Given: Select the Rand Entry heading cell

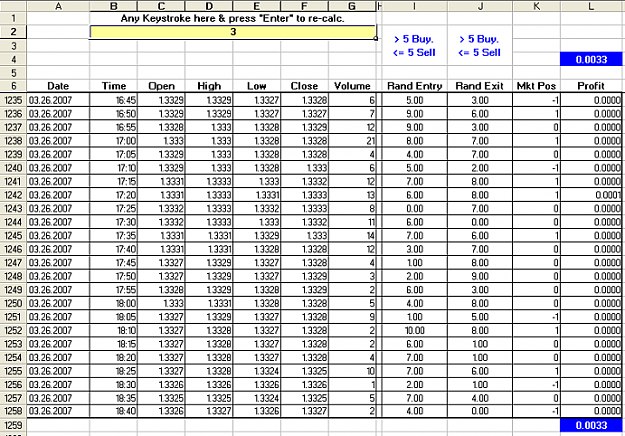Looking at the screenshot, I should tap(415, 86).
